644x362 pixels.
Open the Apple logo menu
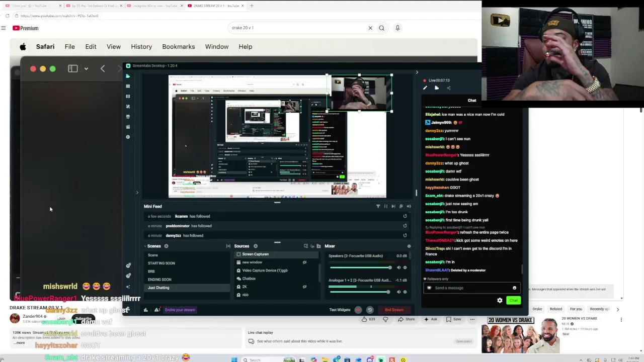click(x=23, y=47)
